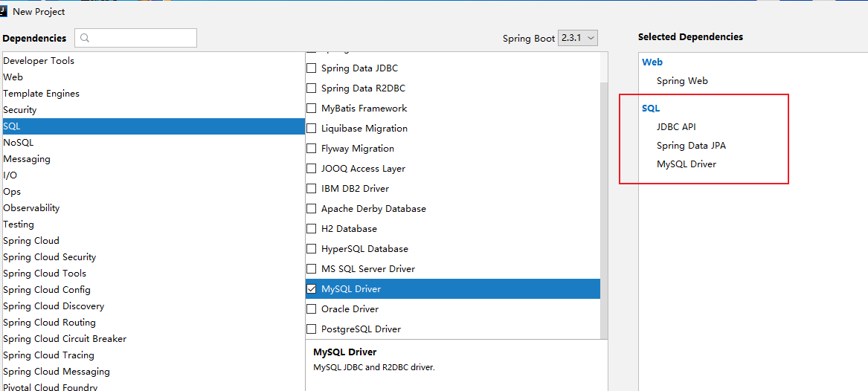Screen dimensions: 868x391
Task: Select the Ops category
Action: point(152,191)
